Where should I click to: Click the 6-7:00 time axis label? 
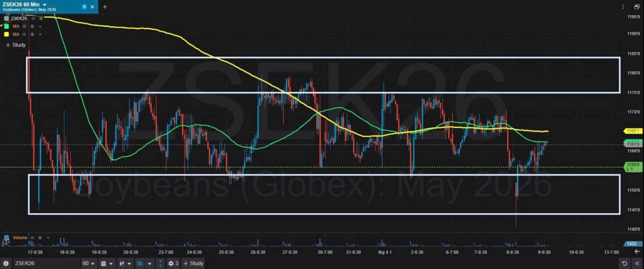pyautogui.click(x=452, y=252)
